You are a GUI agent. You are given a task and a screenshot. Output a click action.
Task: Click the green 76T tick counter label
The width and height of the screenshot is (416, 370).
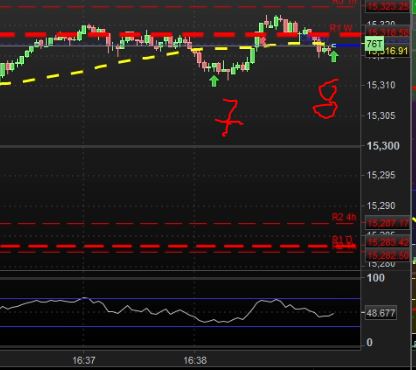[x=374, y=44]
